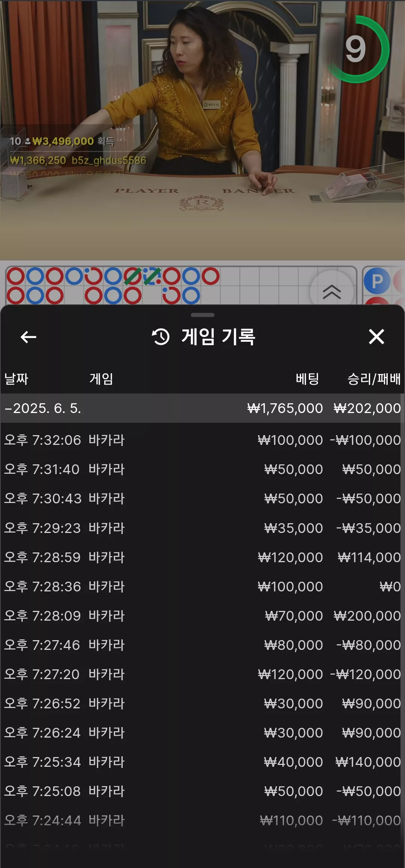Viewport: 405px width, 868px height.
Task: Open the 오후 7:27:20 바카라 record
Action: tap(202, 674)
